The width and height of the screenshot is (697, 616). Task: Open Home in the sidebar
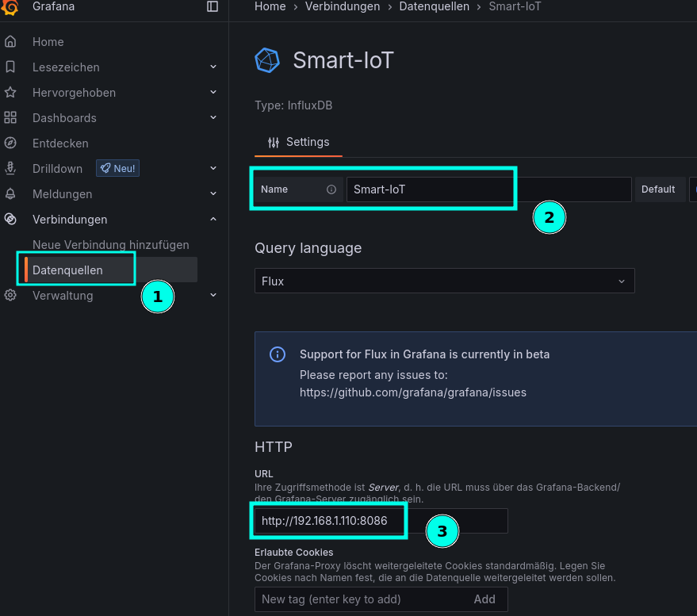[x=48, y=42]
